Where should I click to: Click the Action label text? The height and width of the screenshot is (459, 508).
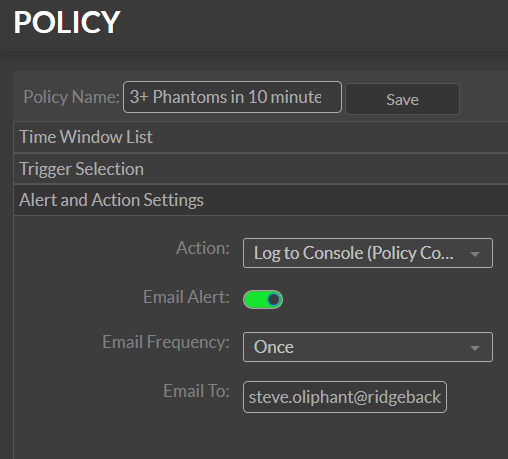[203, 248]
